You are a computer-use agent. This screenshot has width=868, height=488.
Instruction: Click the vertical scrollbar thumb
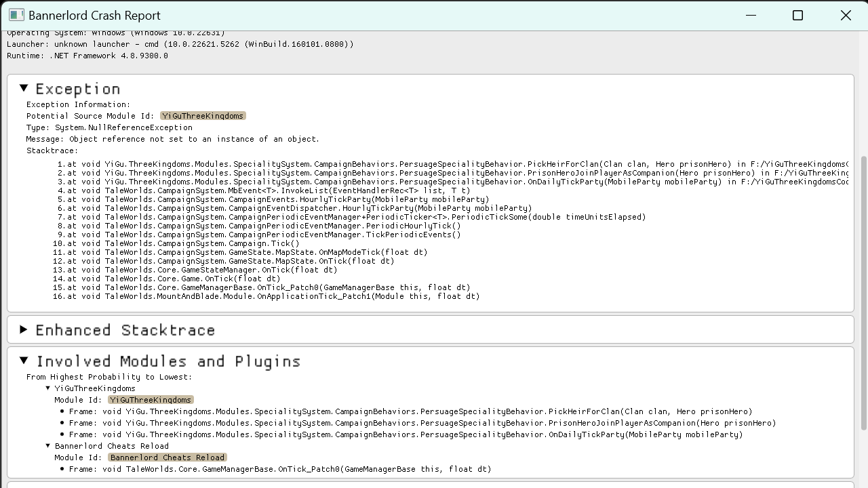(863, 292)
